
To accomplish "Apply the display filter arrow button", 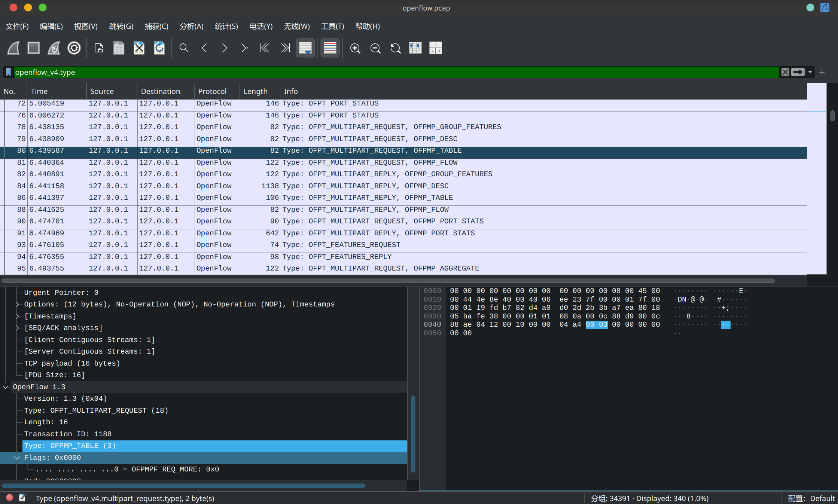I will (x=798, y=72).
